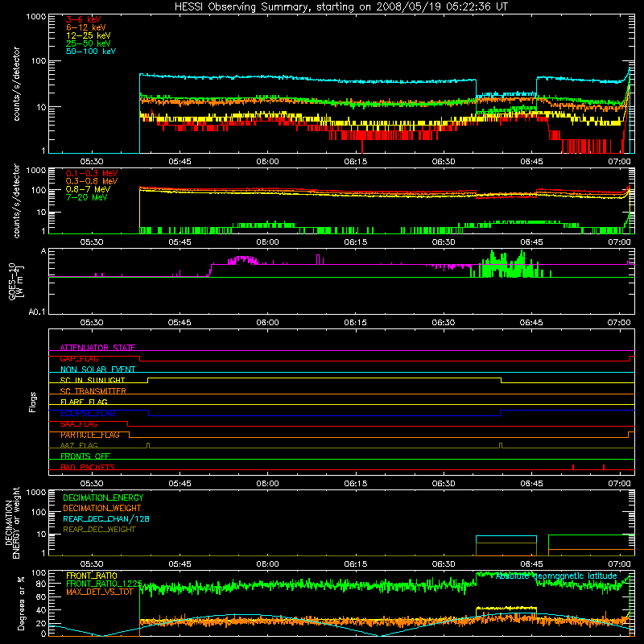Select the 25-50 keV legend label
This screenshot has height=644, width=644.
(88, 43)
